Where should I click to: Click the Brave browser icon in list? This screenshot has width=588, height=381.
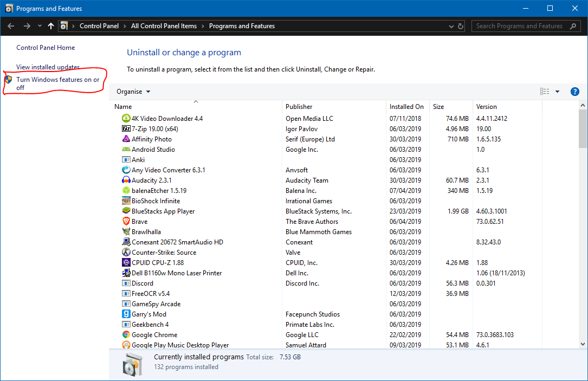[x=126, y=221]
